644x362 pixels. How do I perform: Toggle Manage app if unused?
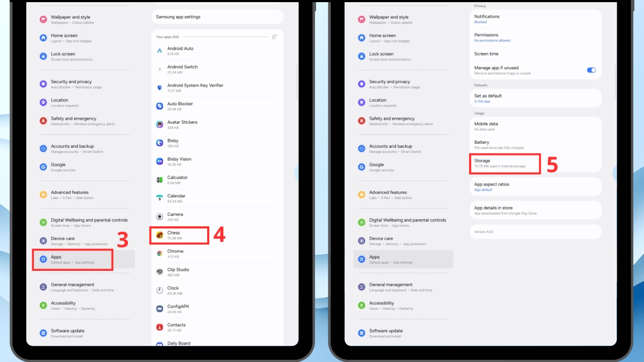[591, 69]
